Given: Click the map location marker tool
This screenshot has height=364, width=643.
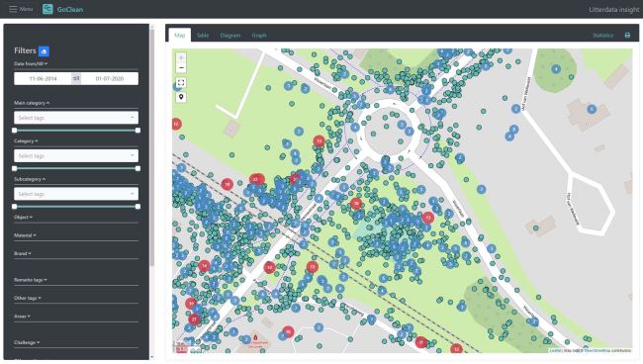Looking at the screenshot, I should coord(181,97).
